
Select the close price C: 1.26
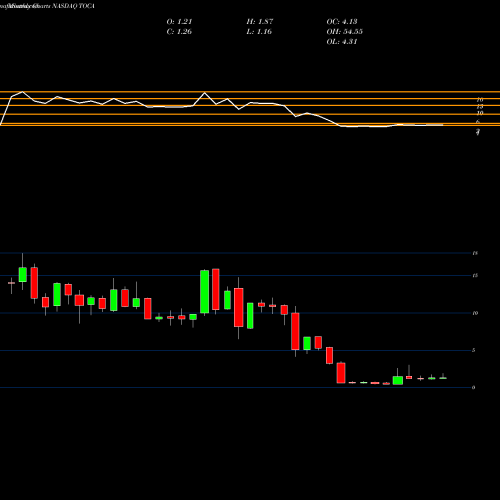click(179, 32)
